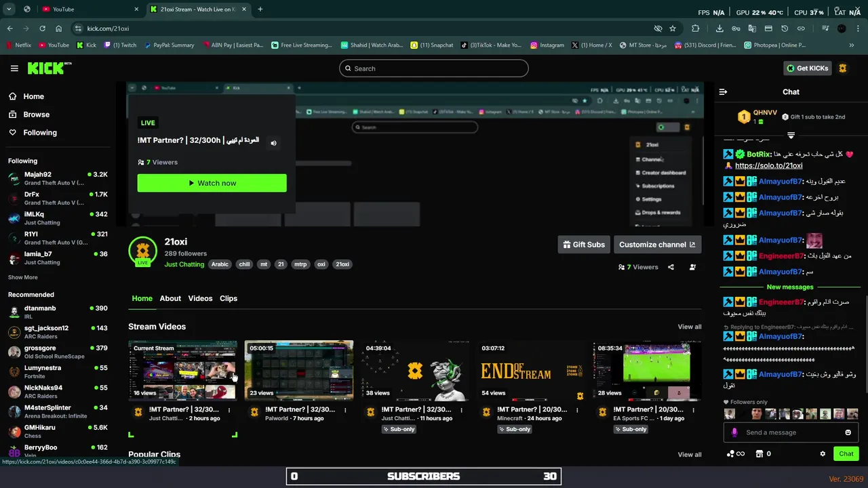Click the Send a message input
868x488 pixels.
tap(791, 432)
